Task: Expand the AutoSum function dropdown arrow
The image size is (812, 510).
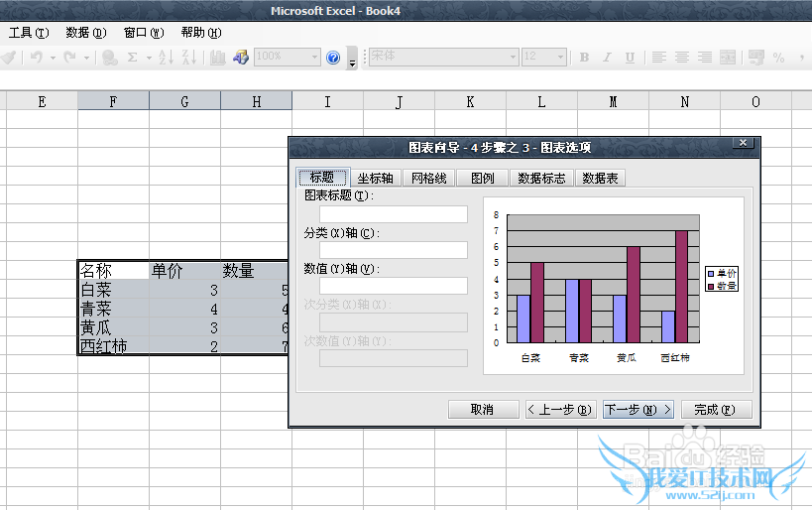Action: pyautogui.click(x=149, y=58)
